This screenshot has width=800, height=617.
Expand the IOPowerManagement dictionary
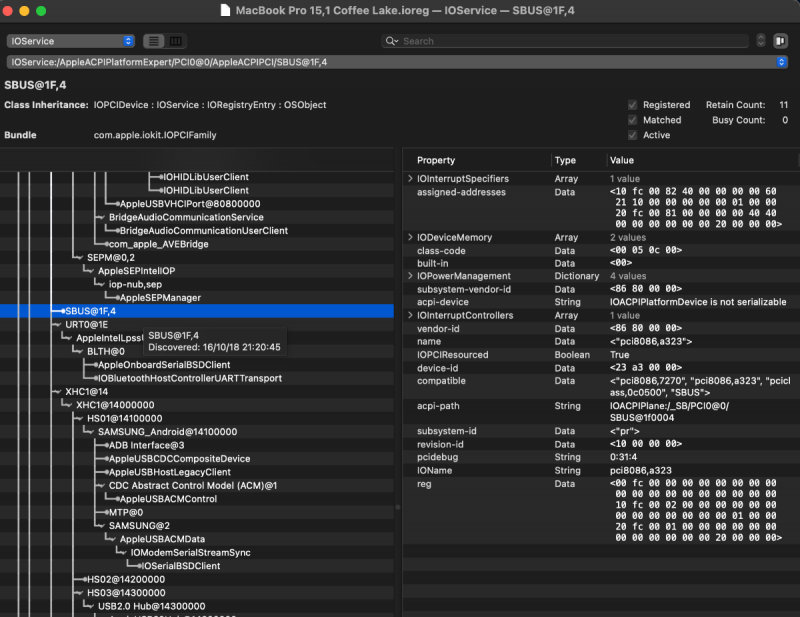pos(410,276)
